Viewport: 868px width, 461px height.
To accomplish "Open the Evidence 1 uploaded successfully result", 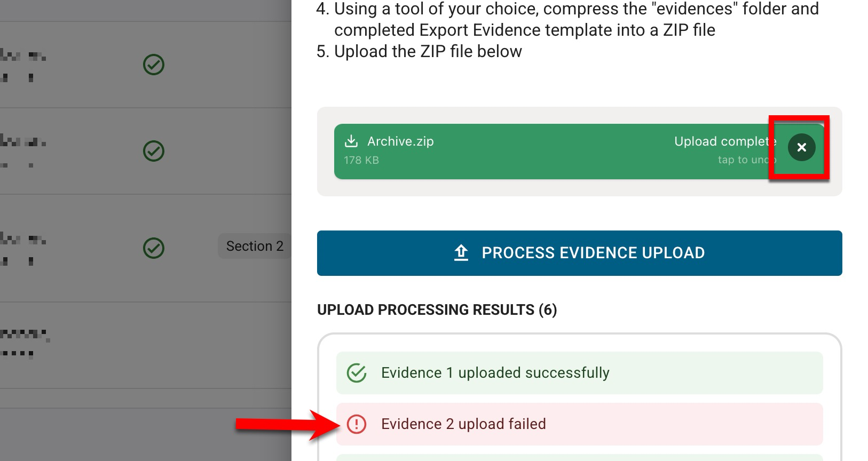I will [495, 373].
